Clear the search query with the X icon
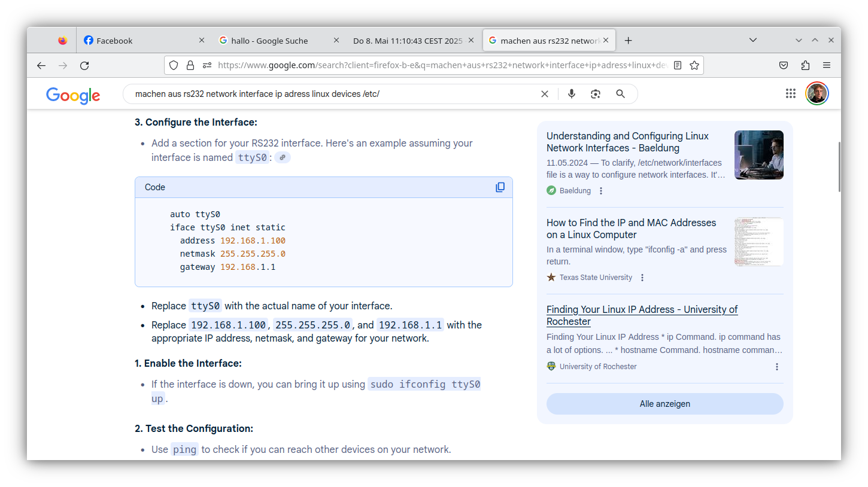Image resolution: width=868 pixels, height=487 pixels. (544, 93)
